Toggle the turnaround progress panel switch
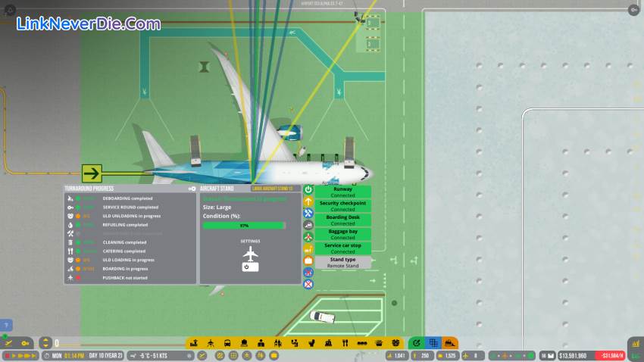644x362 pixels. tap(192, 189)
